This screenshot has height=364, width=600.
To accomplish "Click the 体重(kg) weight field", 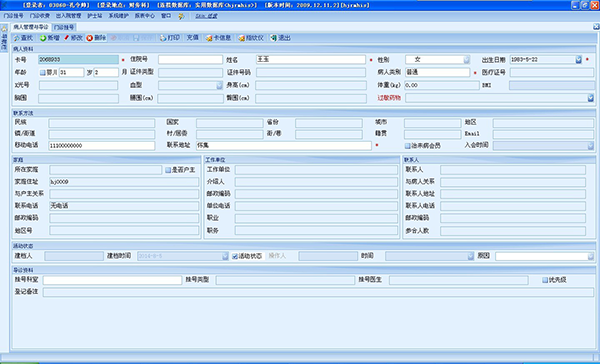I will 442,85.
